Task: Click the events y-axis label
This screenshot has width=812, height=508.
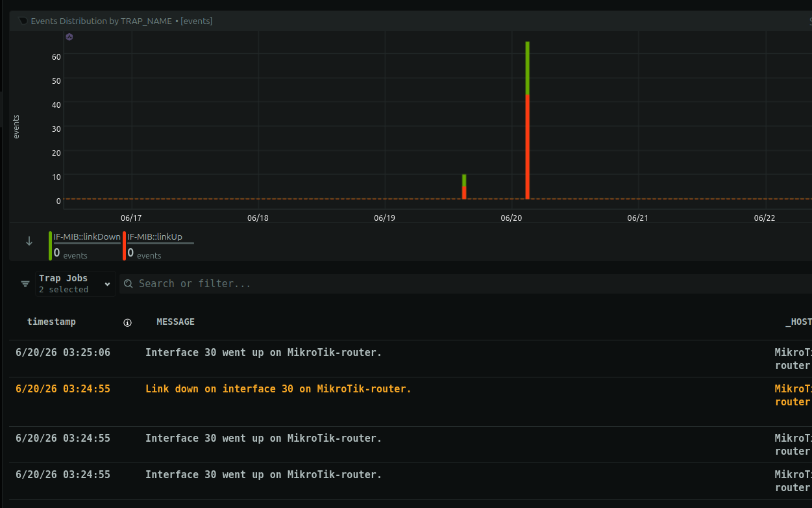Action: tap(16, 127)
